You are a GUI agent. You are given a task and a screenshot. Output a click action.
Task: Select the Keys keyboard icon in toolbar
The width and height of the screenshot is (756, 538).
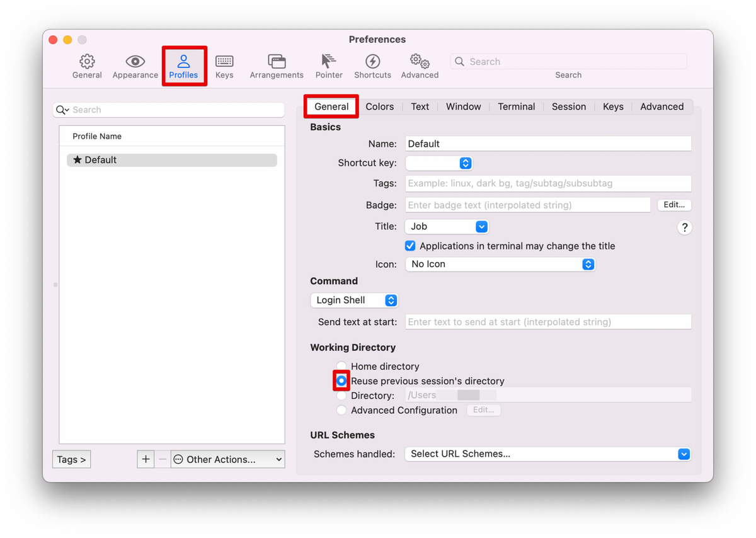[224, 62]
